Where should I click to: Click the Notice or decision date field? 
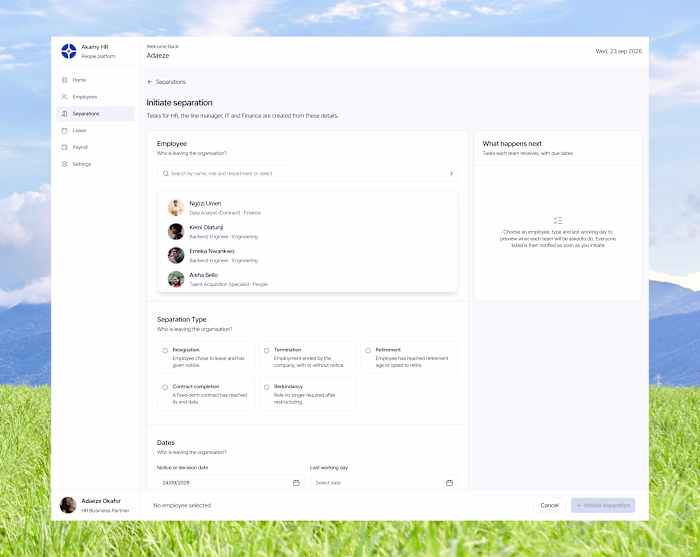[231, 482]
